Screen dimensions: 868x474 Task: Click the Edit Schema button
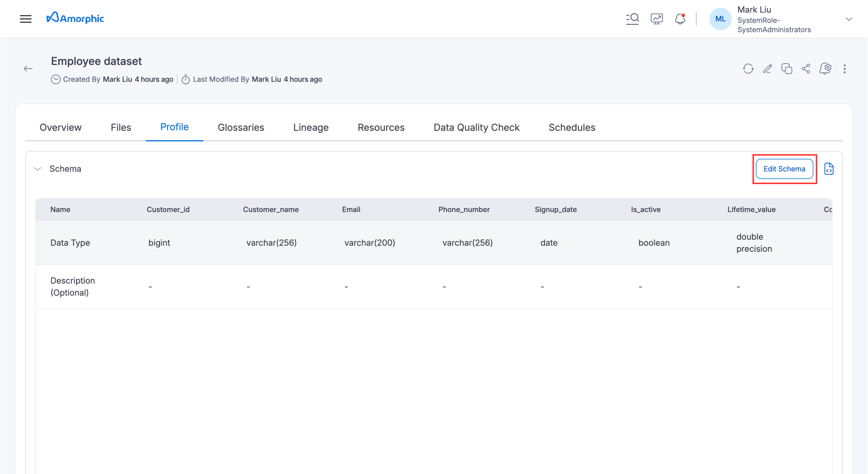point(784,169)
